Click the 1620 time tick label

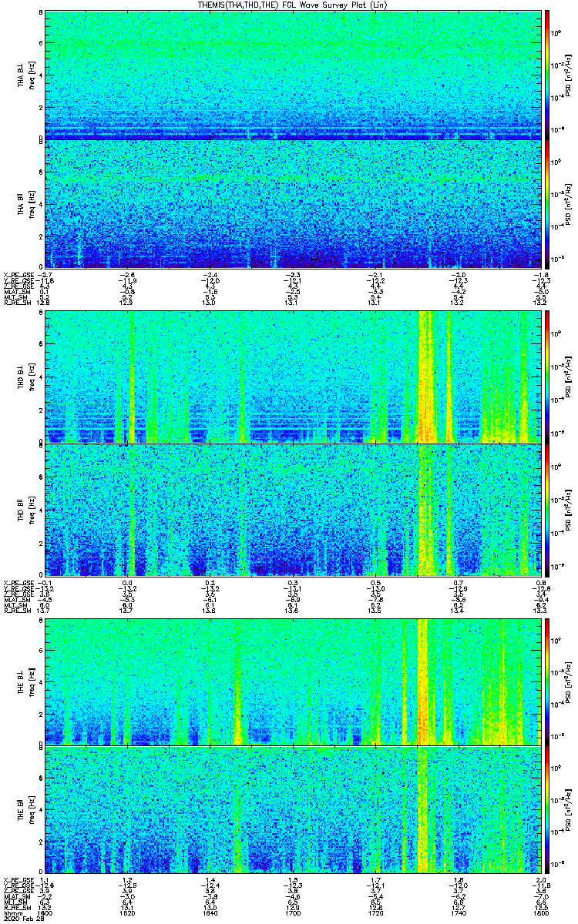[x=128, y=913]
